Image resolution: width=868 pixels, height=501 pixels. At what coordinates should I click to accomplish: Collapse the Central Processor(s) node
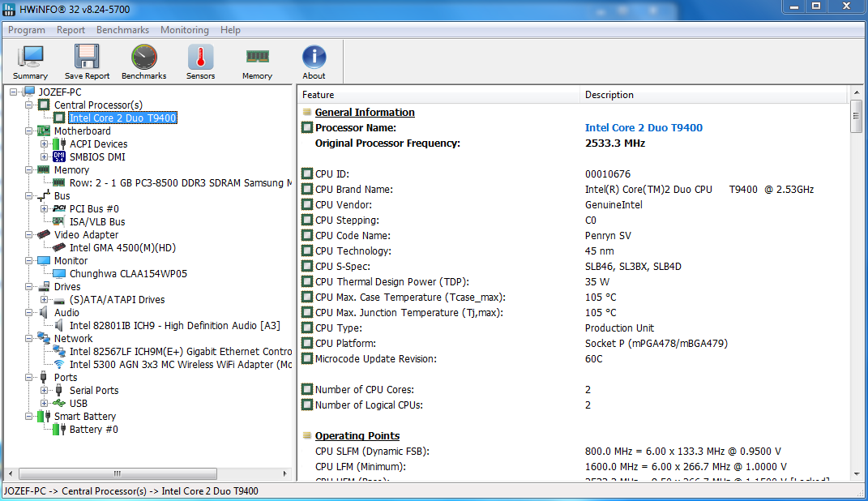pos(29,105)
